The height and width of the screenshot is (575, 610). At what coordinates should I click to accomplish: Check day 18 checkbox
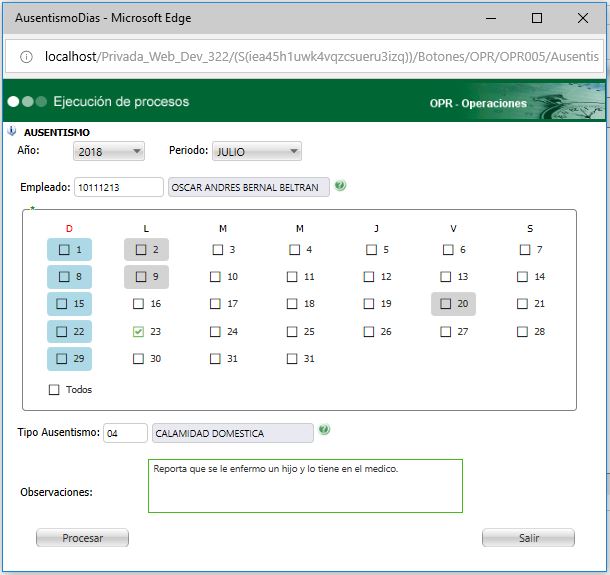(x=292, y=304)
